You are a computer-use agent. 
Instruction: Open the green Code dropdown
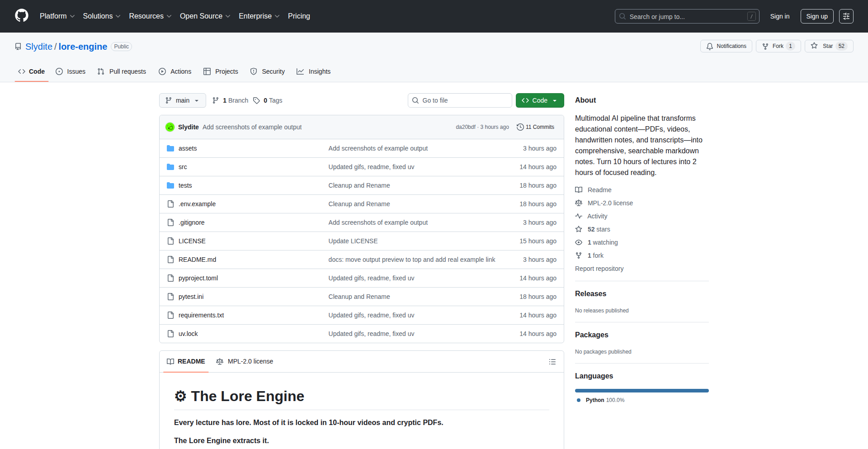click(x=539, y=100)
